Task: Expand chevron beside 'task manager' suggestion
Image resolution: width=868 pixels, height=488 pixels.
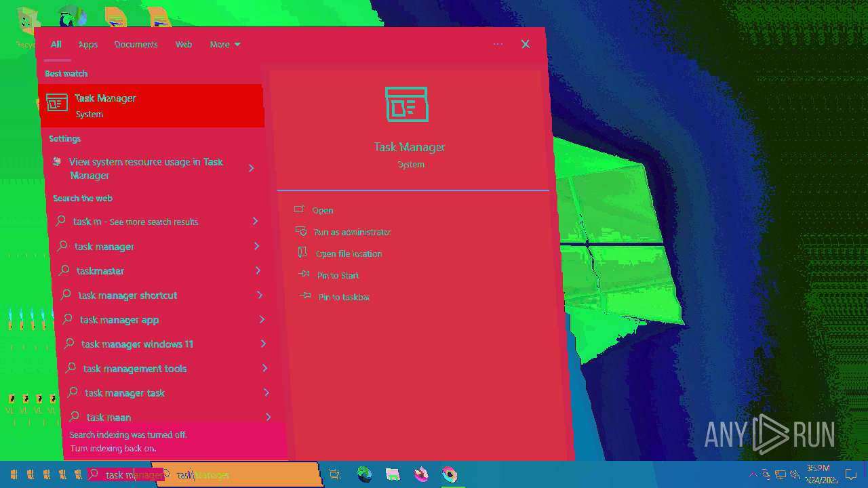Action: 256,246
